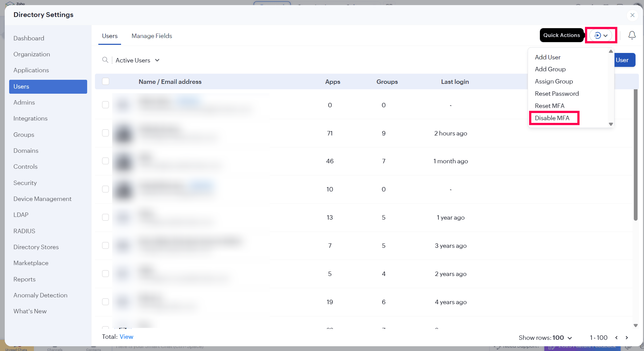Go to previous page arrow
Image resolution: width=644 pixels, height=351 pixels.
pos(616,337)
